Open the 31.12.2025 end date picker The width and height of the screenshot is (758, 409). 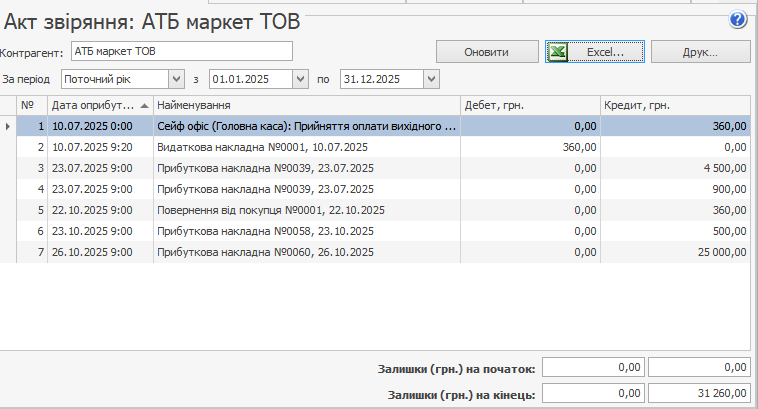tap(431, 78)
